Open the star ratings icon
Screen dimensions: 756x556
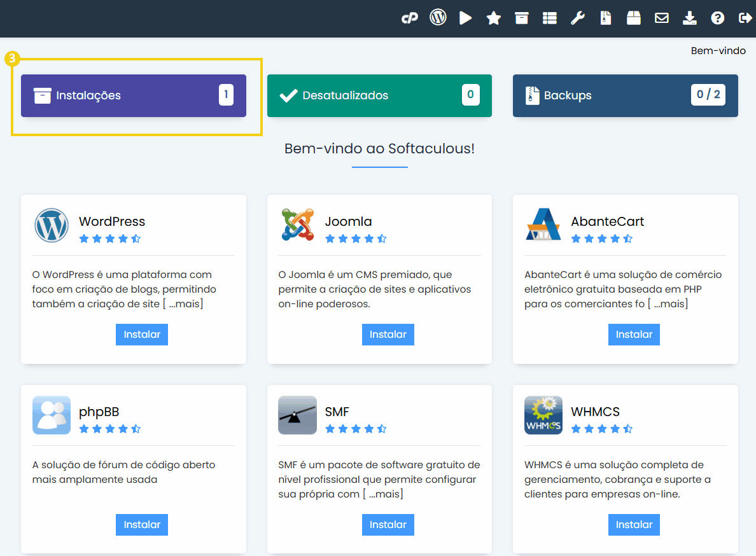pyautogui.click(x=493, y=18)
